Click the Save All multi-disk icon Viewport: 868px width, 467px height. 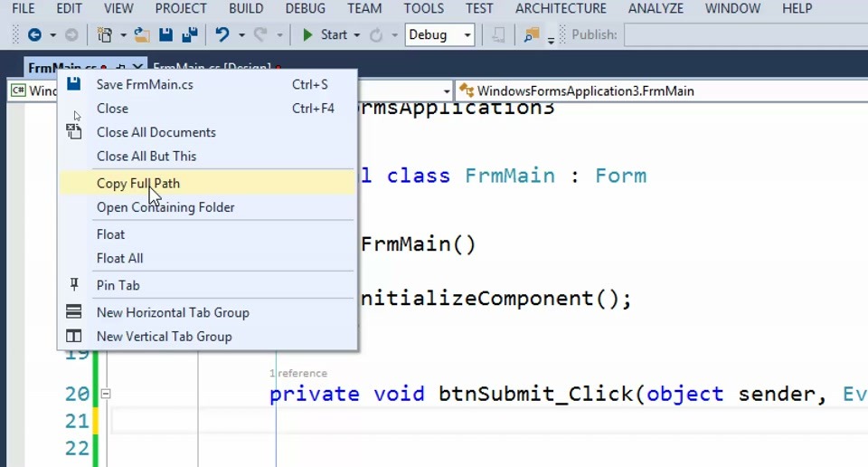[190, 35]
